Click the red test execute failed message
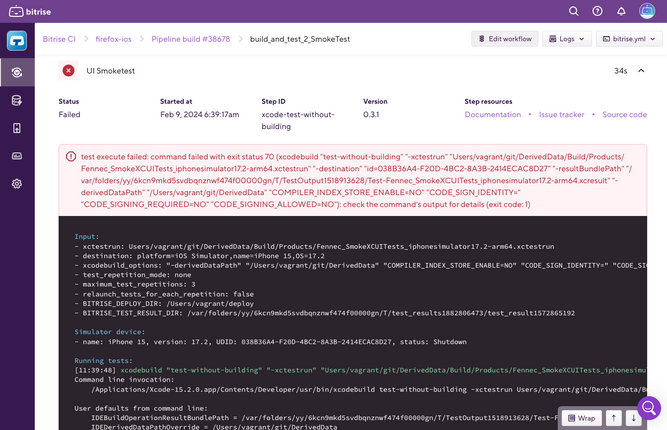The height and width of the screenshot is (430, 667). 356,180
